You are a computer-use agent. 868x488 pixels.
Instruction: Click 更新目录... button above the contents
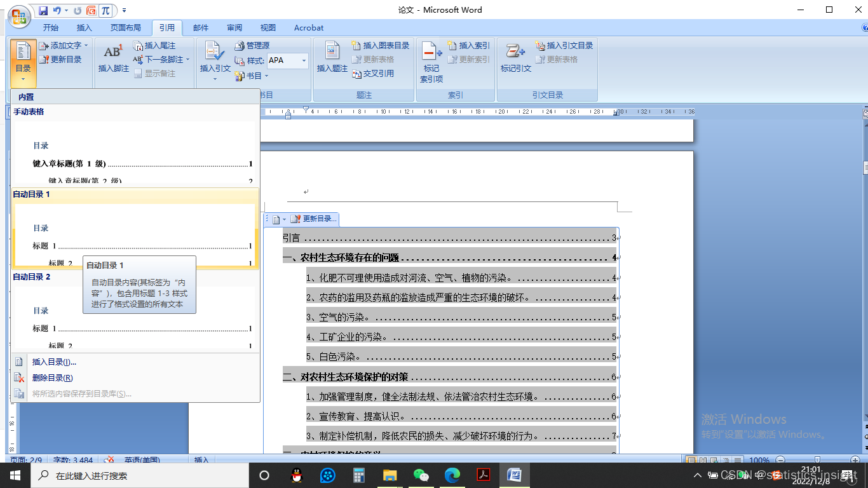(x=314, y=219)
